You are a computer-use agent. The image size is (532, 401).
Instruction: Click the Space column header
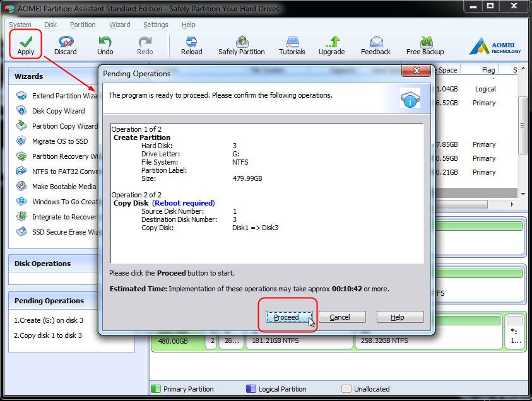point(447,70)
